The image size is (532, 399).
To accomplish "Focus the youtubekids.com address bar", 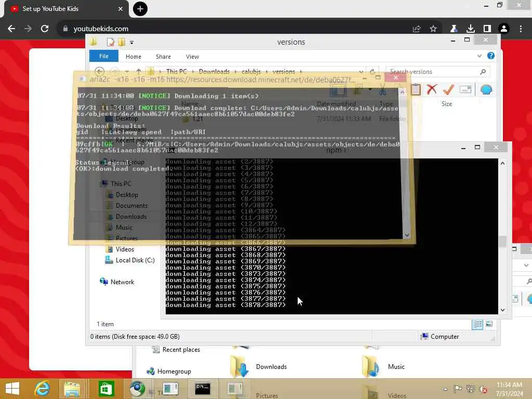I will coord(237,29).
